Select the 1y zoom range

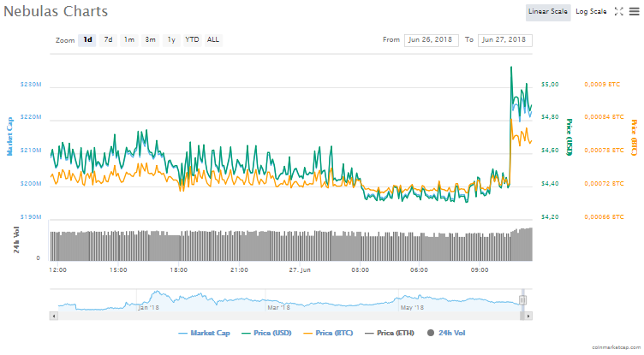[171, 40]
